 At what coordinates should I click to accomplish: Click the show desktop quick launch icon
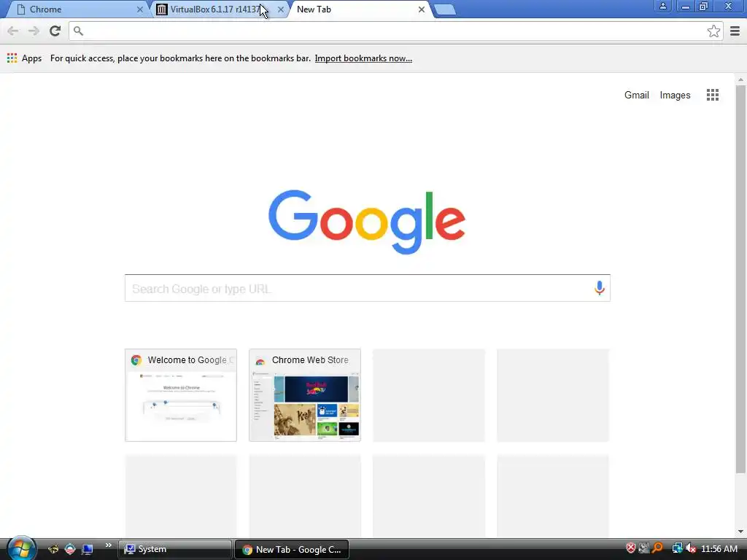point(88,549)
